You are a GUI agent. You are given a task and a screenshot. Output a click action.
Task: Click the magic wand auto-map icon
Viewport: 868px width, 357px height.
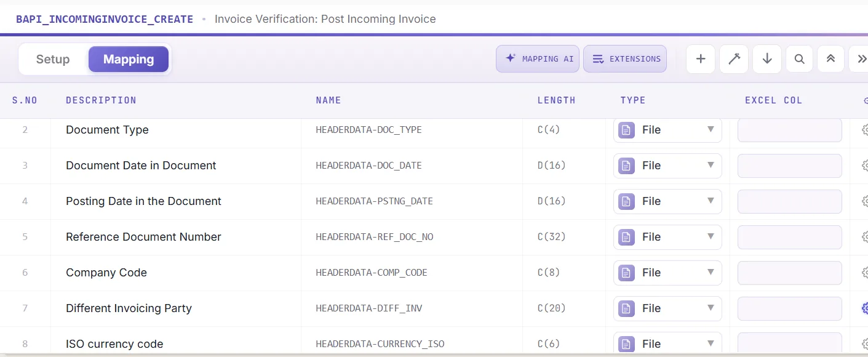tap(734, 59)
